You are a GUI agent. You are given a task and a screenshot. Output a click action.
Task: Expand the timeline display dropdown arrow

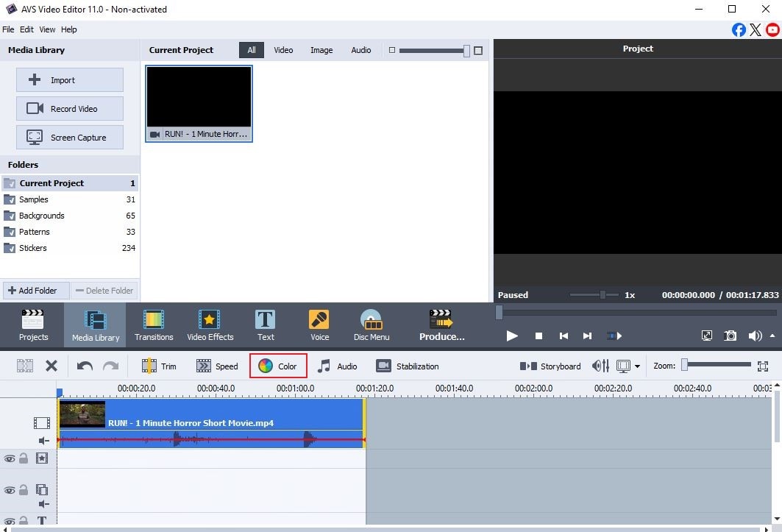(x=637, y=366)
